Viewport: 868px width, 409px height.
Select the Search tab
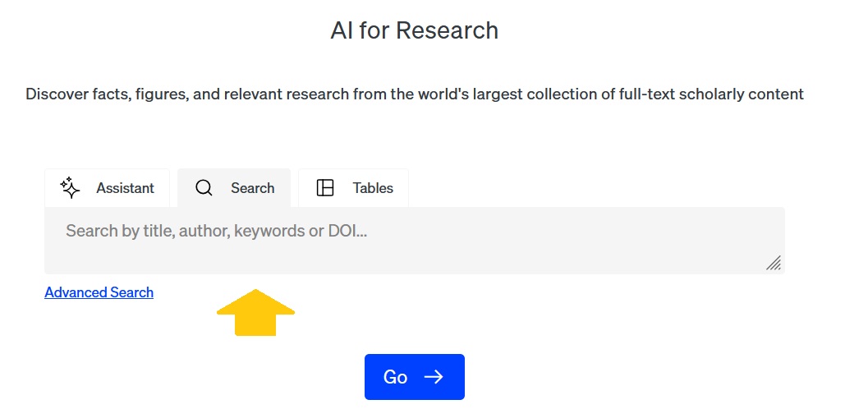(234, 188)
